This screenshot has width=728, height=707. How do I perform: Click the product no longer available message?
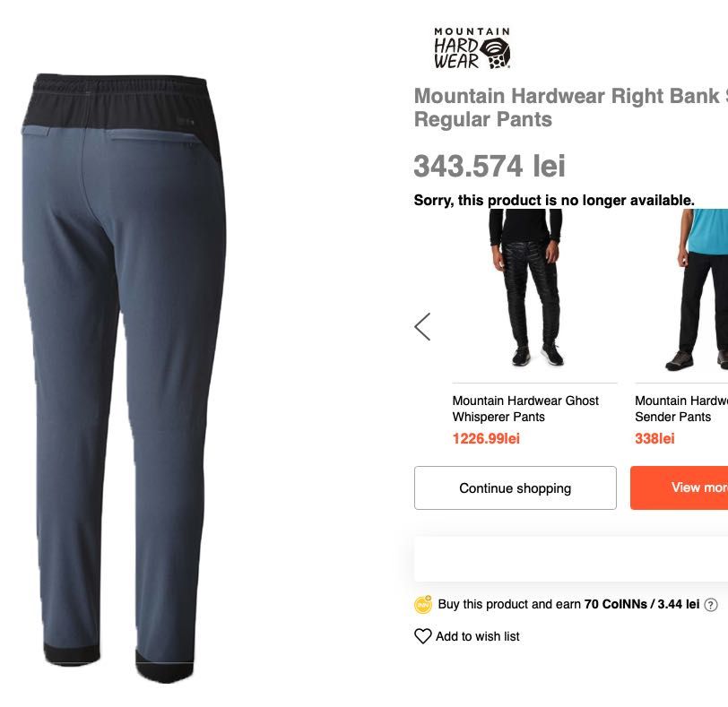(554, 201)
